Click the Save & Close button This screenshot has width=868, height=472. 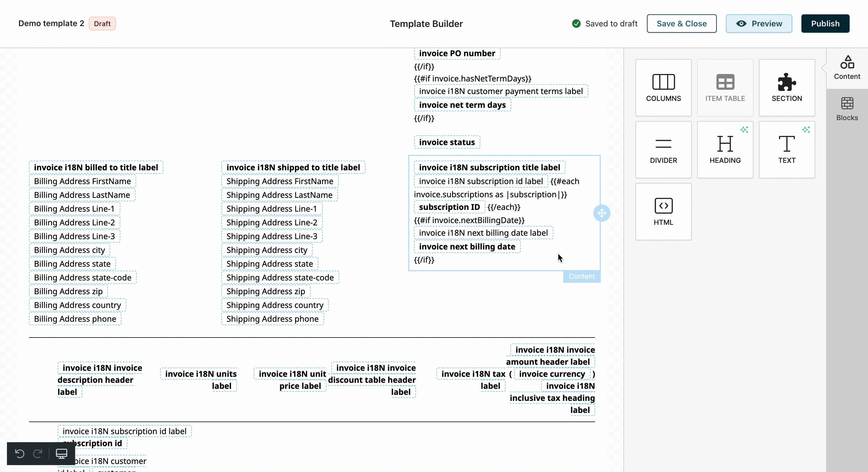click(x=681, y=24)
